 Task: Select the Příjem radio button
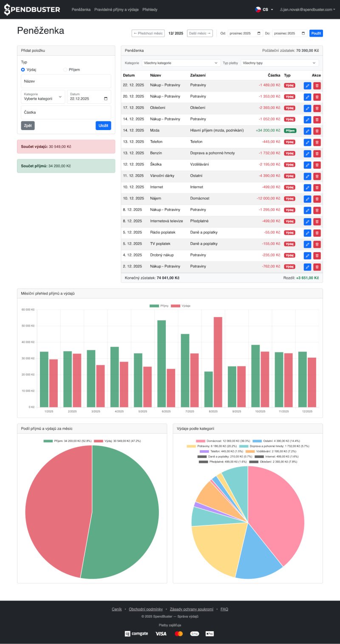65,69
